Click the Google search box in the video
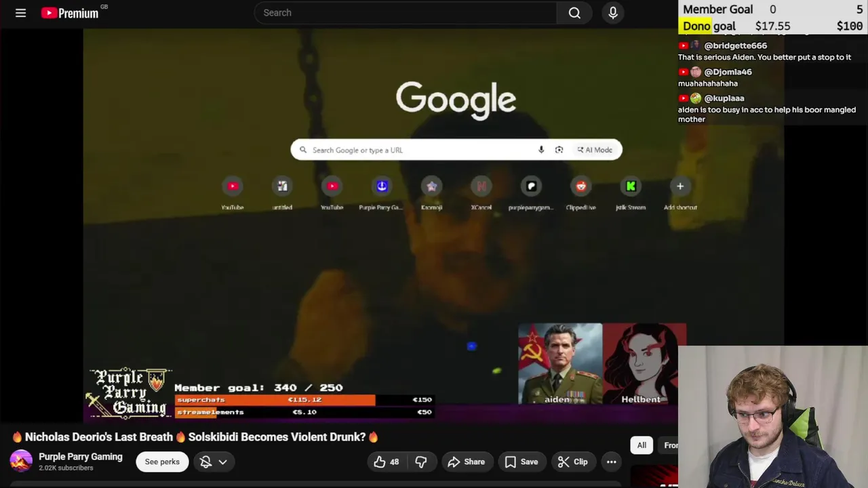The width and height of the screenshot is (868, 488). [456, 150]
